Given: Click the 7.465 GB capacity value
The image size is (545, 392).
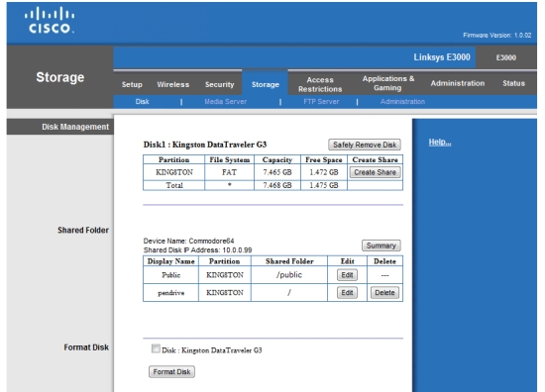Looking at the screenshot, I should tap(277, 172).
